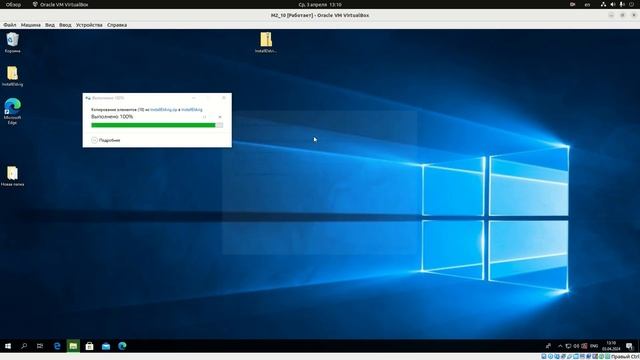Open the Корзина recycle bin desktop icon
640x360 pixels.
[13, 42]
